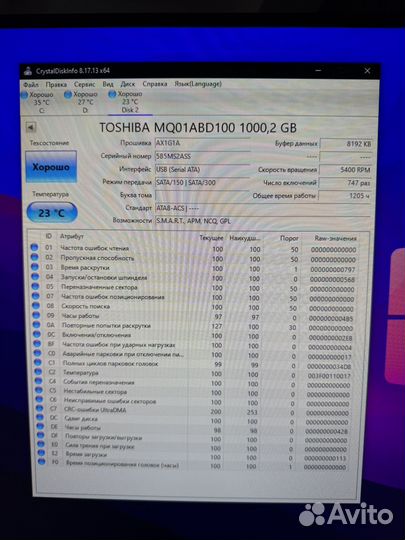Viewport: 405px width, 540px height.
Task: Click status icon for DC Сдвиг диска
Action: (40, 417)
